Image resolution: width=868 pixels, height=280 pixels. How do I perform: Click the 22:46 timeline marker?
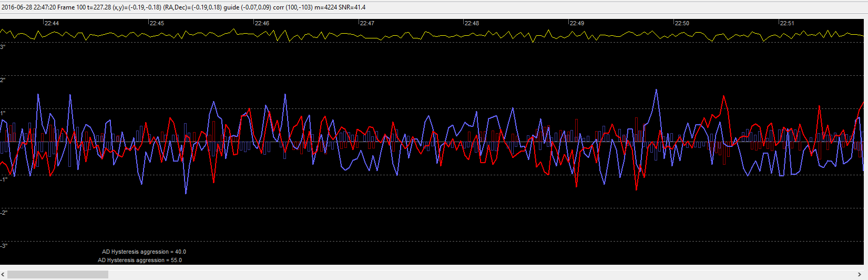[x=262, y=23]
